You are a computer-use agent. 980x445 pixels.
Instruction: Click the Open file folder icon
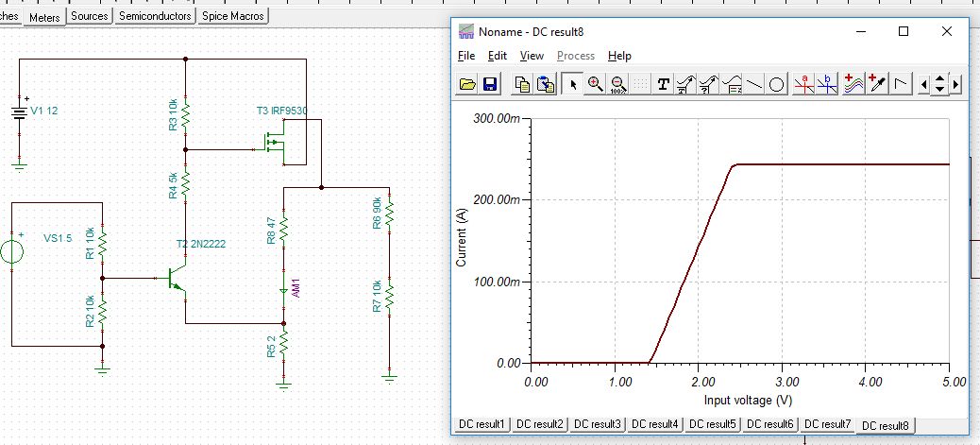[467, 84]
